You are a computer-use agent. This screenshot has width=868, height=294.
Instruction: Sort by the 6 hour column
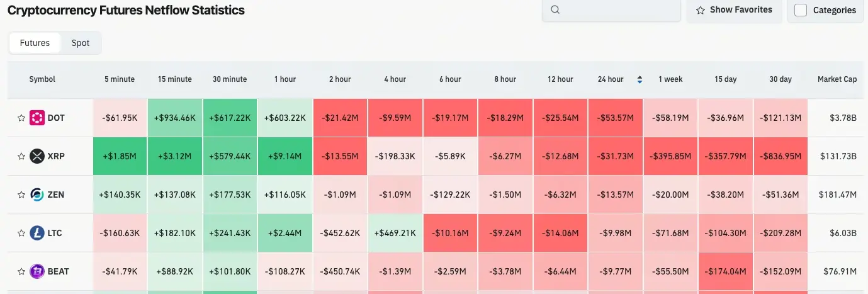click(x=450, y=79)
